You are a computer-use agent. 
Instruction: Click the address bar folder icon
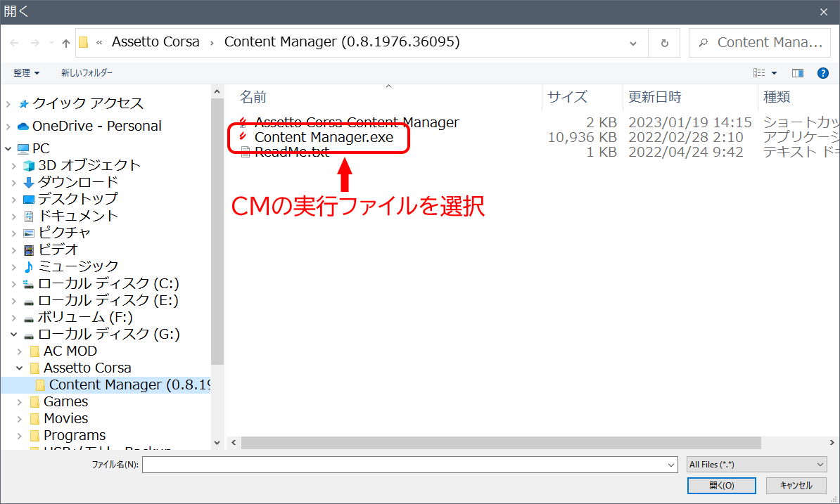84,42
